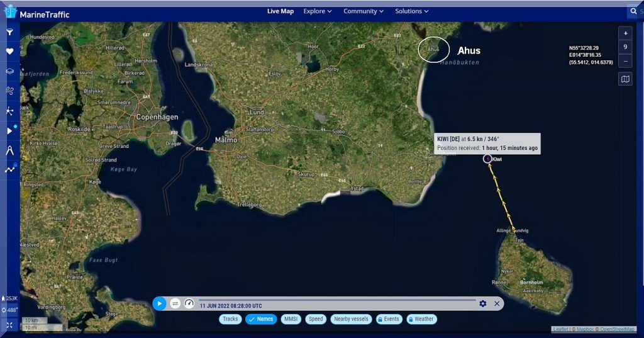This screenshot has height=338, width=644.
Task: Click the playback timeline progress bar
Action: pyautogui.click(x=336, y=300)
